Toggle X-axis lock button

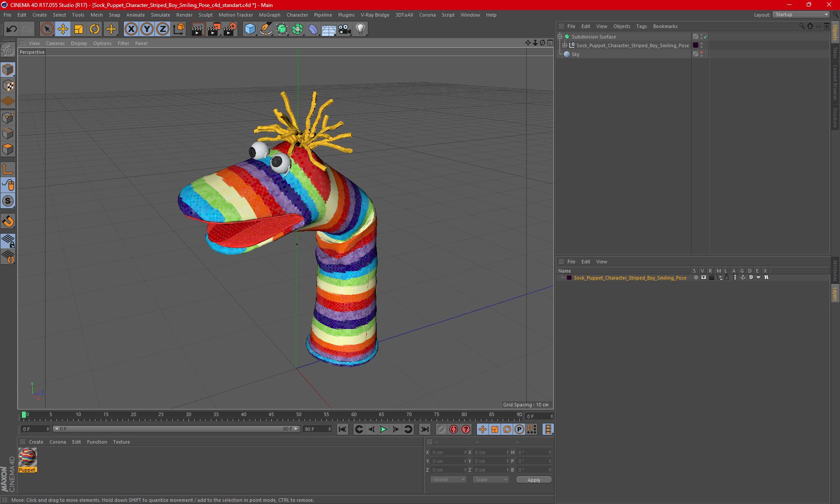[131, 29]
